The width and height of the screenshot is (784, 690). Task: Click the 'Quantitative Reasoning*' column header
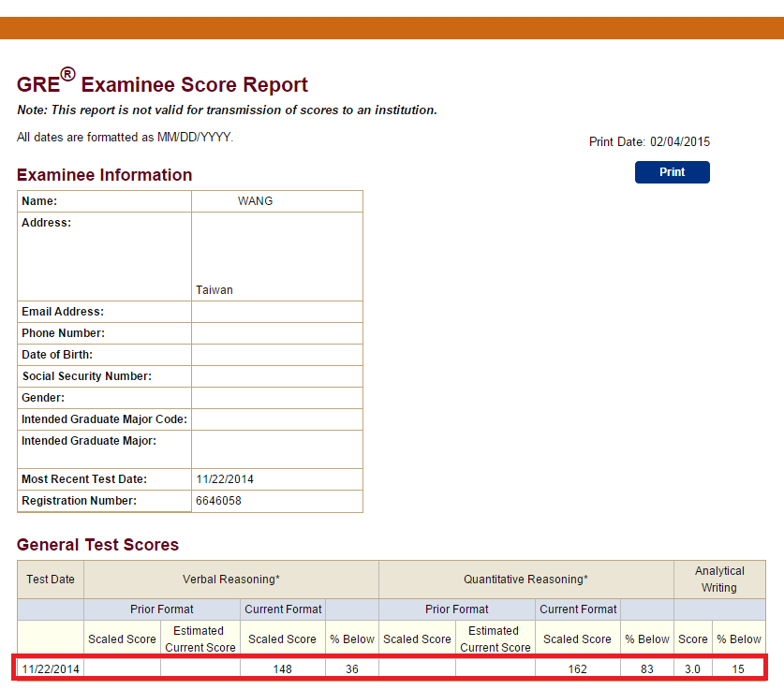(x=526, y=580)
